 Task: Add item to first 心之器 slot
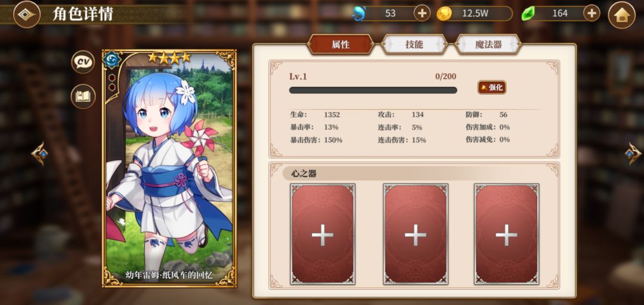click(x=323, y=234)
